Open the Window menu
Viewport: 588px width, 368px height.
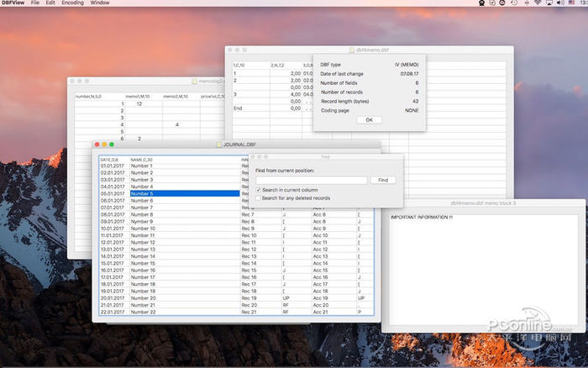pos(100,3)
